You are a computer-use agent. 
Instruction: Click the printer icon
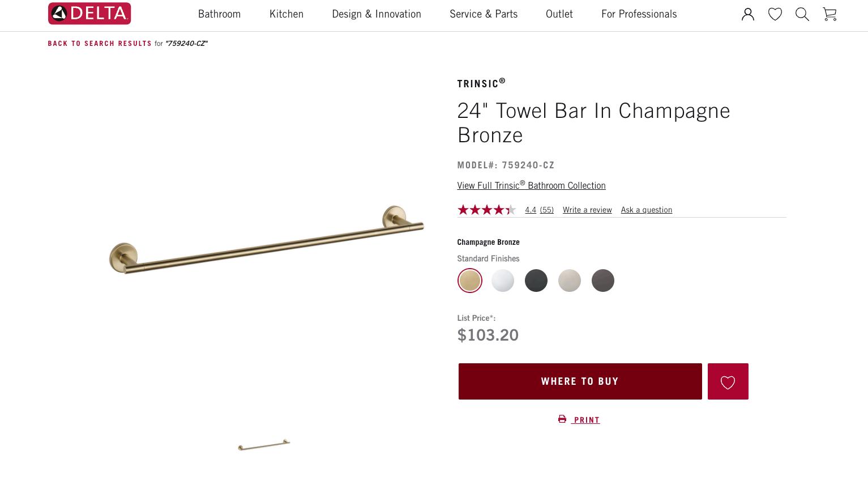pos(562,419)
